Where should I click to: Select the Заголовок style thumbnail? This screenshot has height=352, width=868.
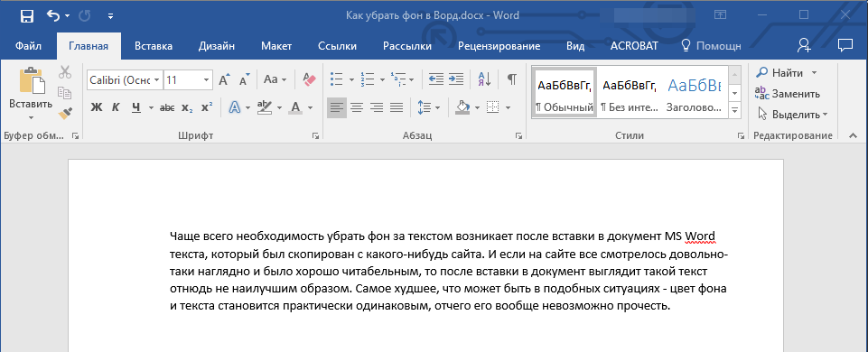pos(695,92)
